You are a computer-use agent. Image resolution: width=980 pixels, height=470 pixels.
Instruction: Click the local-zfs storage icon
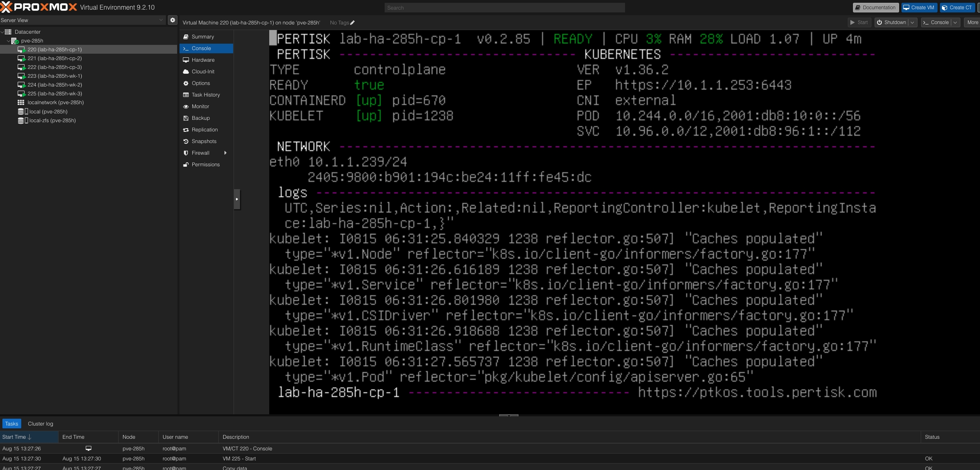click(23, 120)
